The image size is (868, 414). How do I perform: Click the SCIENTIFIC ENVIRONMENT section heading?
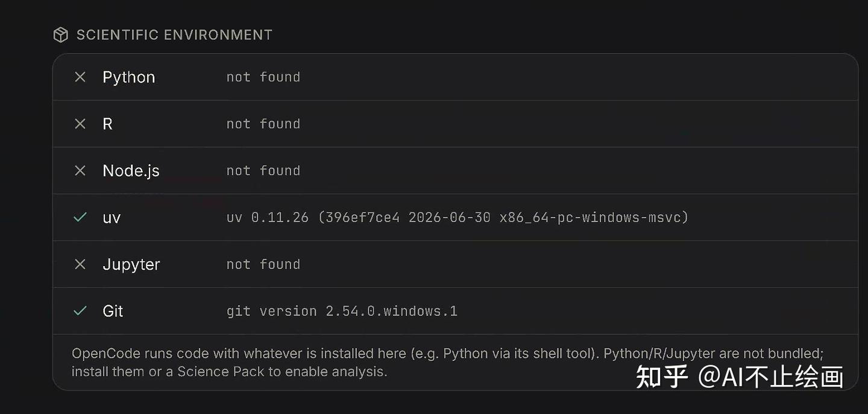(x=174, y=35)
